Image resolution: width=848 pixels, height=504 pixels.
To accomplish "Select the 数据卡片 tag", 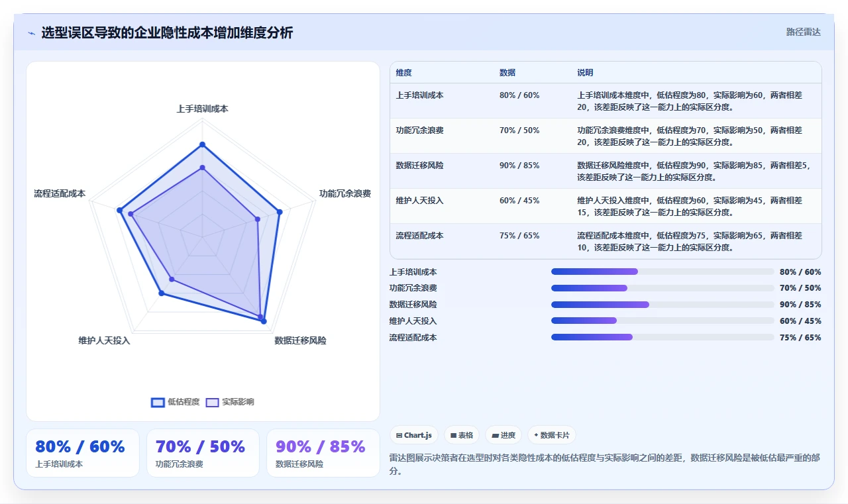I will [x=552, y=435].
